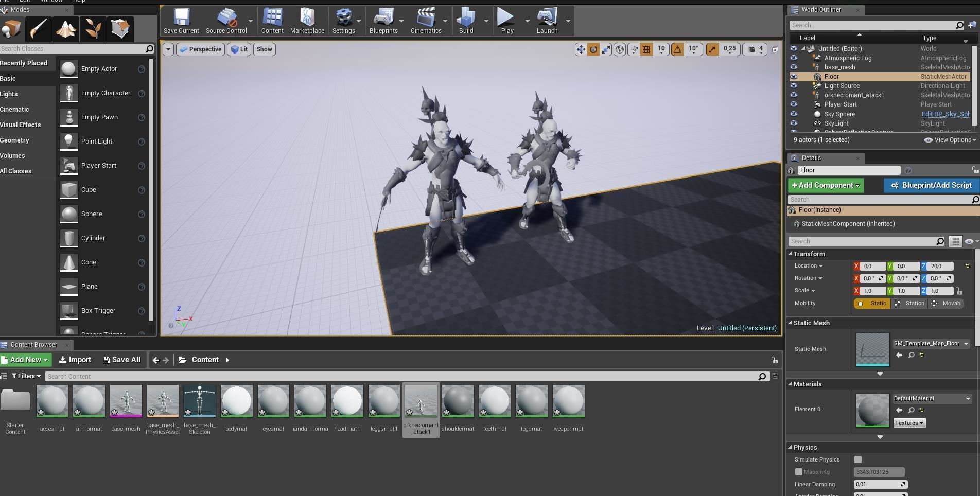
Task: Open the Add Component dropdown
Action: point(826,185)
